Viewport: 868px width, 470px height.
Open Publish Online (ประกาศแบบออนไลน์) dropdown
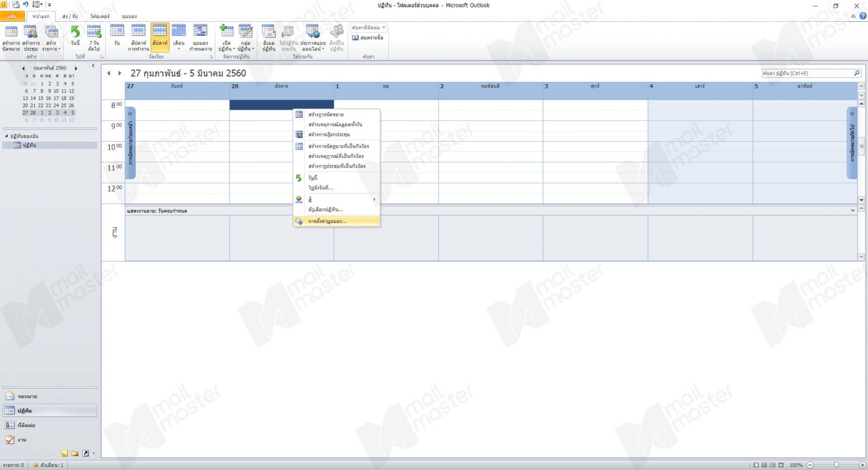click(313, 38)
